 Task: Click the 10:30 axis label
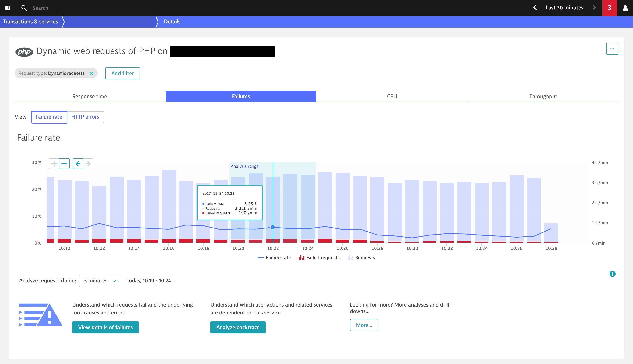412,248
